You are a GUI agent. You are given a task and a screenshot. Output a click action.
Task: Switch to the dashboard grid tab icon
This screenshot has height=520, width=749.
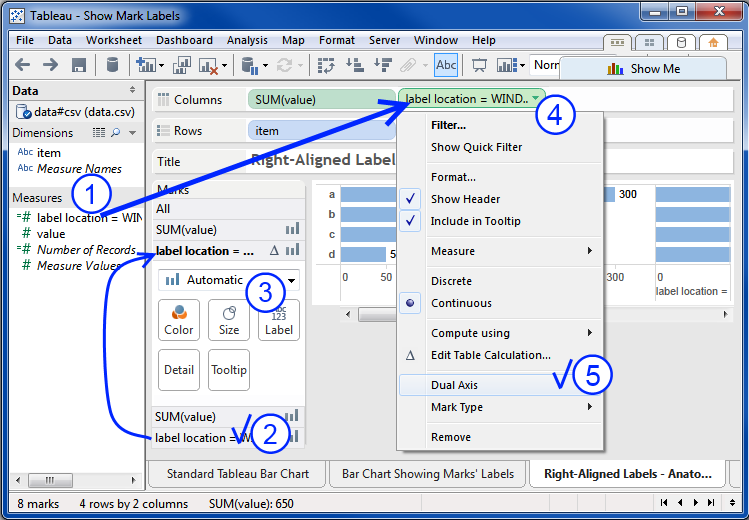tap(649, 43)
